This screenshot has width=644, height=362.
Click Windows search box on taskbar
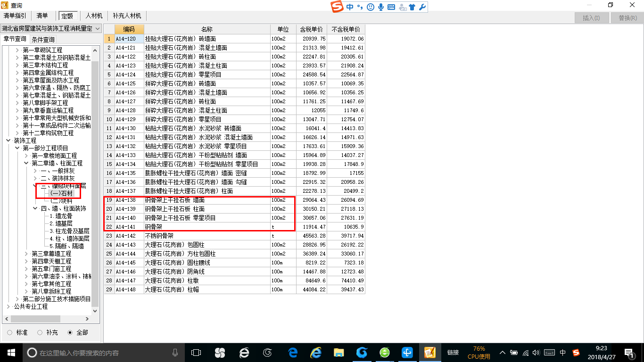pyautogui.click(x=104, y=353)
